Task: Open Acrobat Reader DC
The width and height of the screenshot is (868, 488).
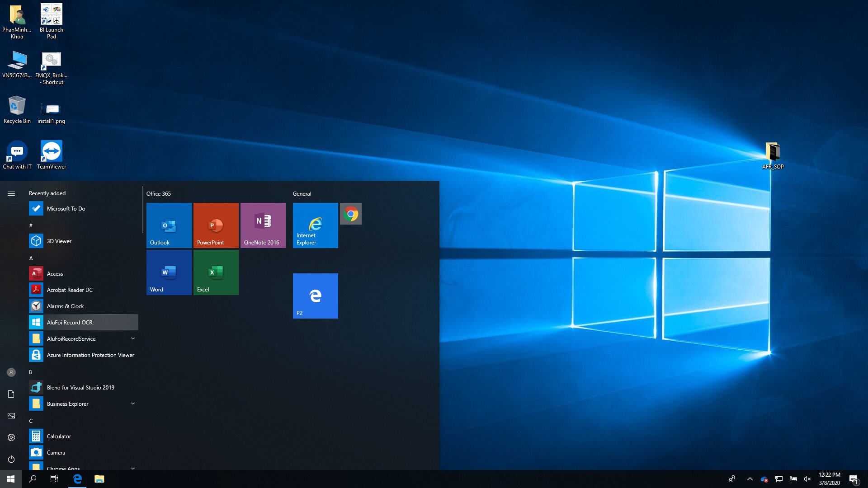Action: (x=83, y=290)
